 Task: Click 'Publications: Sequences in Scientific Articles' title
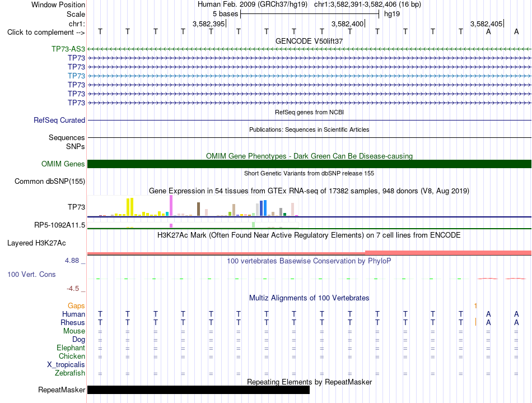pyautogui.click(x=309, y=129)
